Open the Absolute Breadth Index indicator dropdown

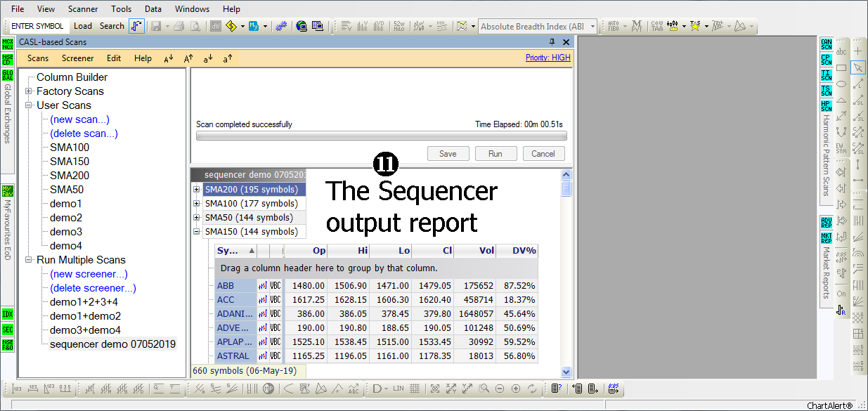[593, 27]
